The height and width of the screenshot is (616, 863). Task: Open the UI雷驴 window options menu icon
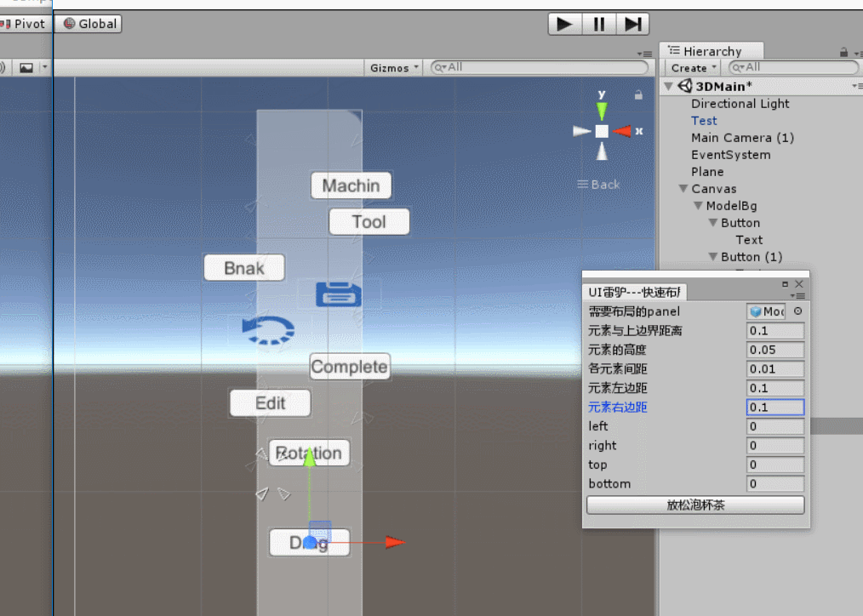[x=797, y=296]
